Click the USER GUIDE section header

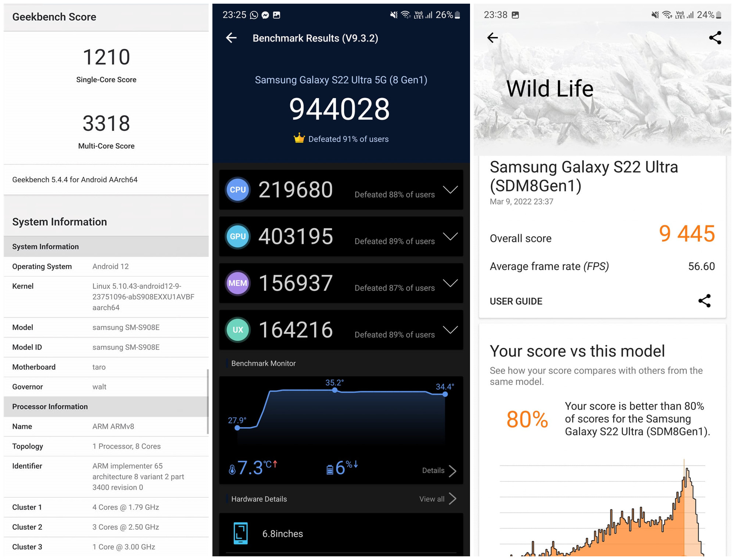[516, 301]
